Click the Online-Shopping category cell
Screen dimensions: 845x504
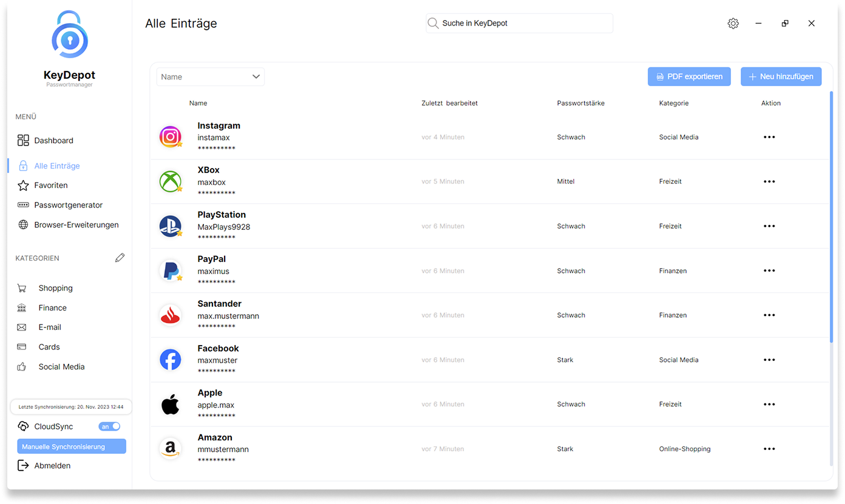click(x=685, y=449)
